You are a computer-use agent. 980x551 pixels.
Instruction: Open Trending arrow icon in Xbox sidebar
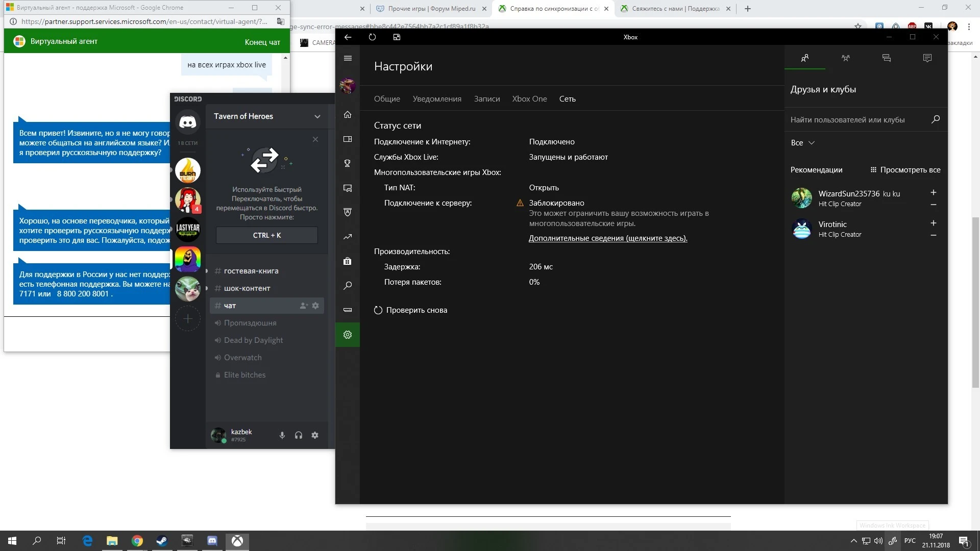(x=348, y=237)
